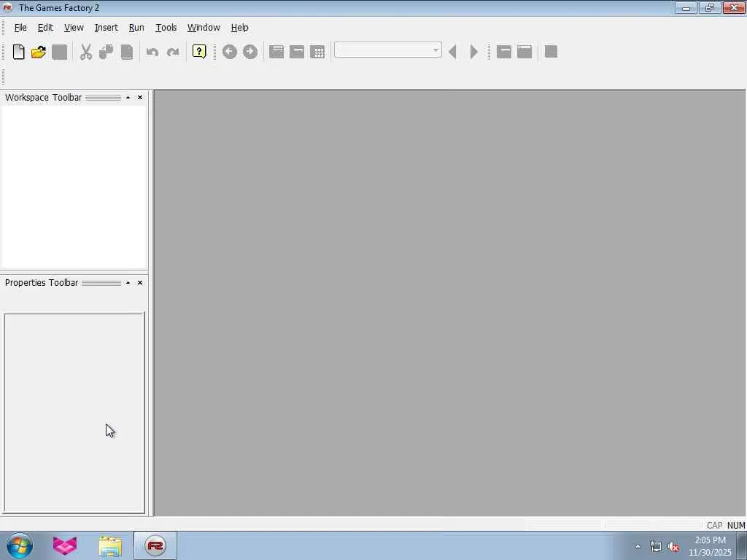
Task: Click the Run Application toolbar icon
Action: [525, 52]
